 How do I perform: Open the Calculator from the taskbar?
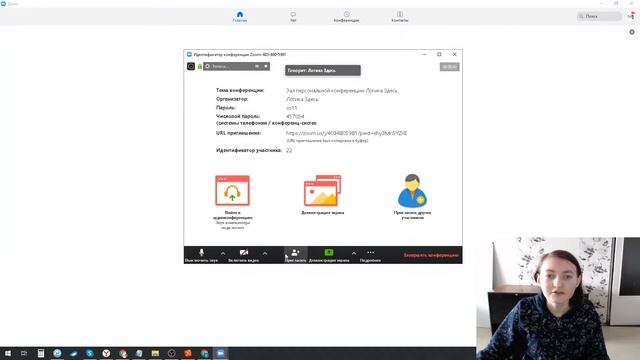41,353
